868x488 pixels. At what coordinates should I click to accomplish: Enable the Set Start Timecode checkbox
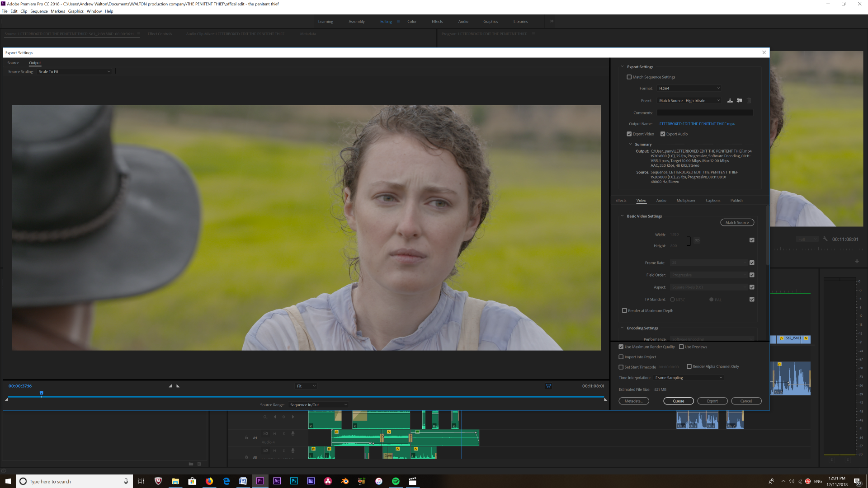tap(621, 367)
